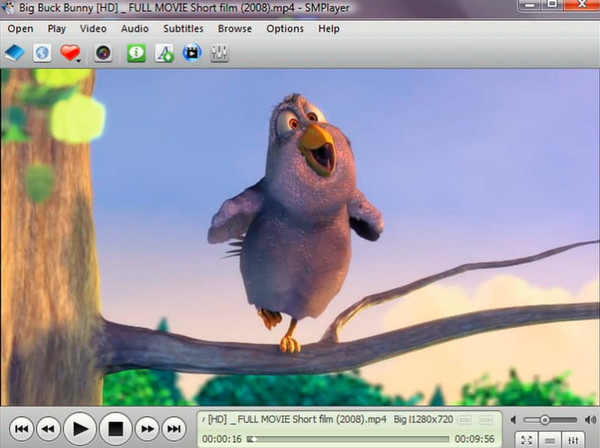Viewport: 600px width, 448px height.
Task: Toggle the playlist button
Action: tap(550, 440)
